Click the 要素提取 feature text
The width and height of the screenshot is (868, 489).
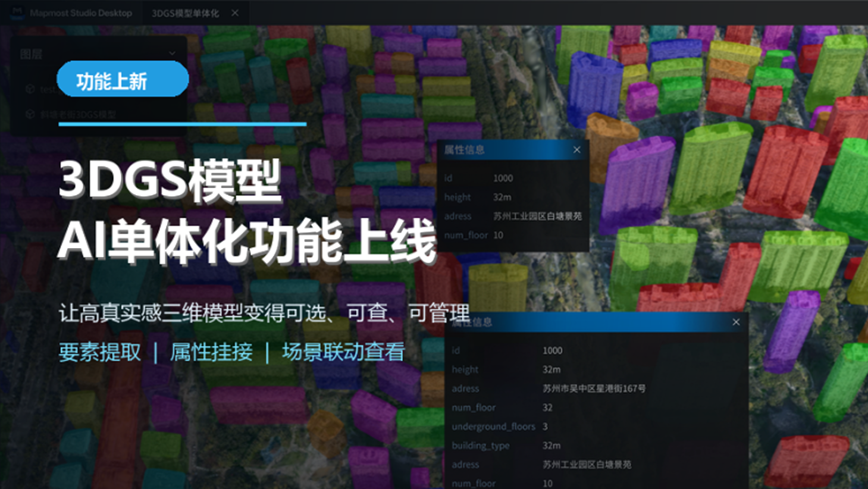[x=100, y=352]
